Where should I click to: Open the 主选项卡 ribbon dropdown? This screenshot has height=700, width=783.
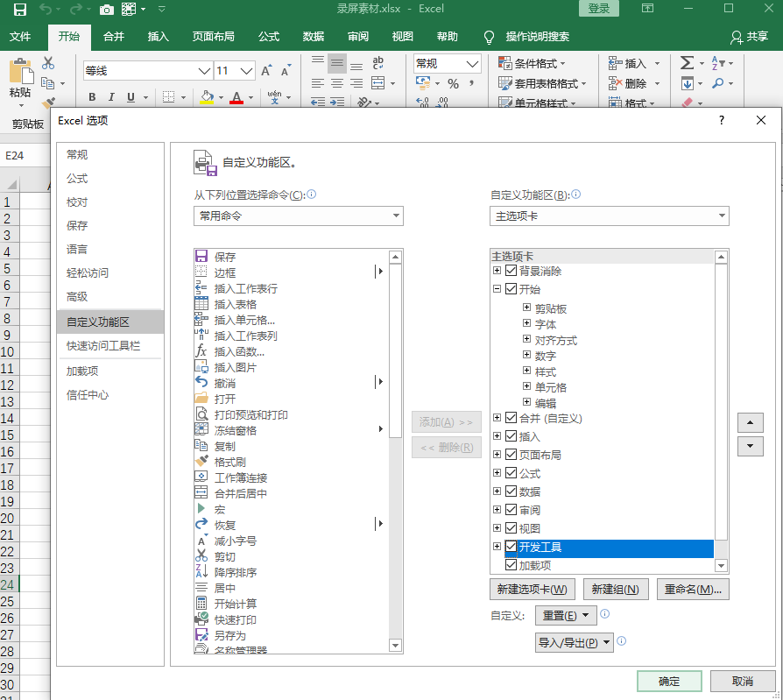(x=610, y=216)
